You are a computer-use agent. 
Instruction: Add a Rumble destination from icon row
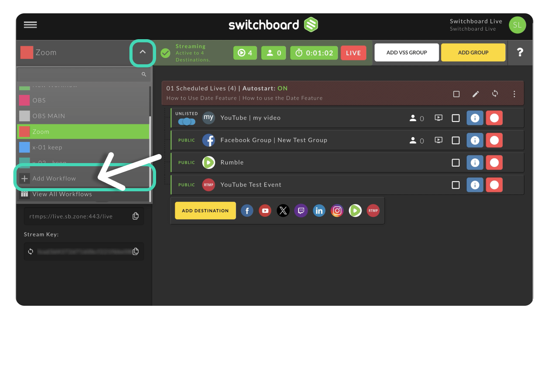pyautogui.click(x=355, y=211)
